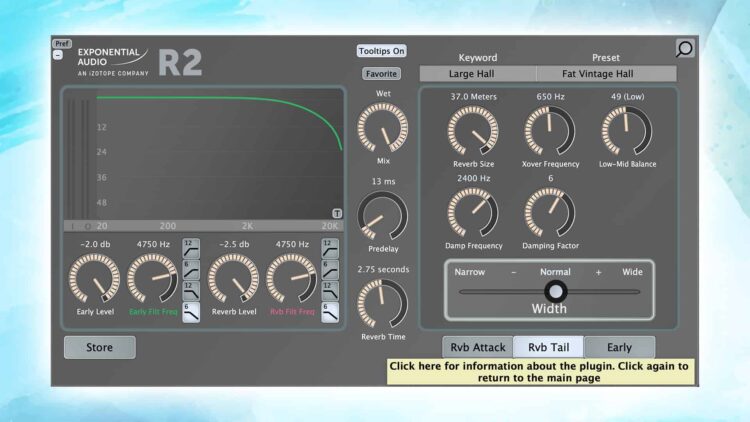This screenshot has width=750, height=422.
Task: Open the Pref button
Action: point(62,44)
